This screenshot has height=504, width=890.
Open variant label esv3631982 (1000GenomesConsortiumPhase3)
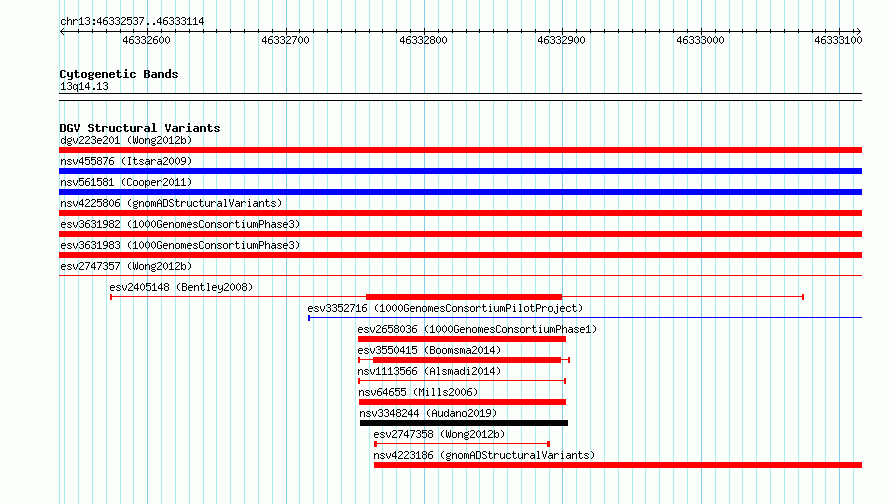(x=180, y=224)
